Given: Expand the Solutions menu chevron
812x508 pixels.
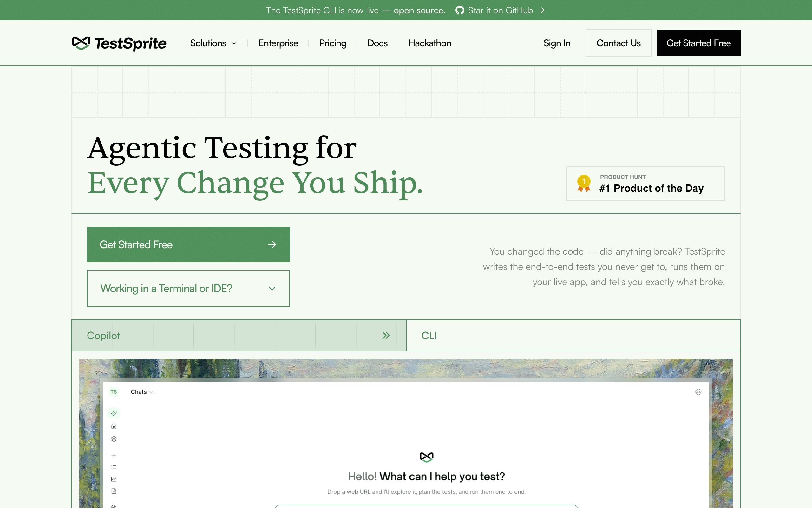Looking at the screenshot, I should coord(234,43).
